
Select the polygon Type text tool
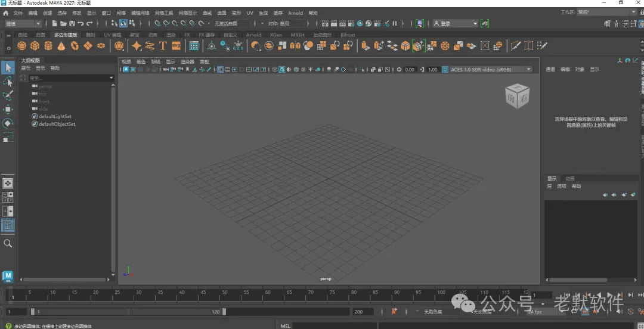[x=162, y=46]
